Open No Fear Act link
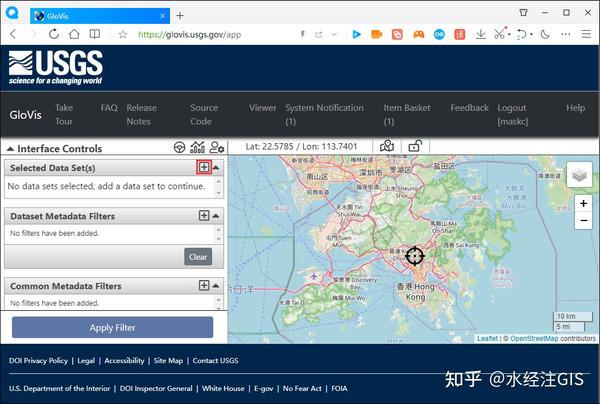The height and width of the screenshot is (404, 600). (302, 388)
